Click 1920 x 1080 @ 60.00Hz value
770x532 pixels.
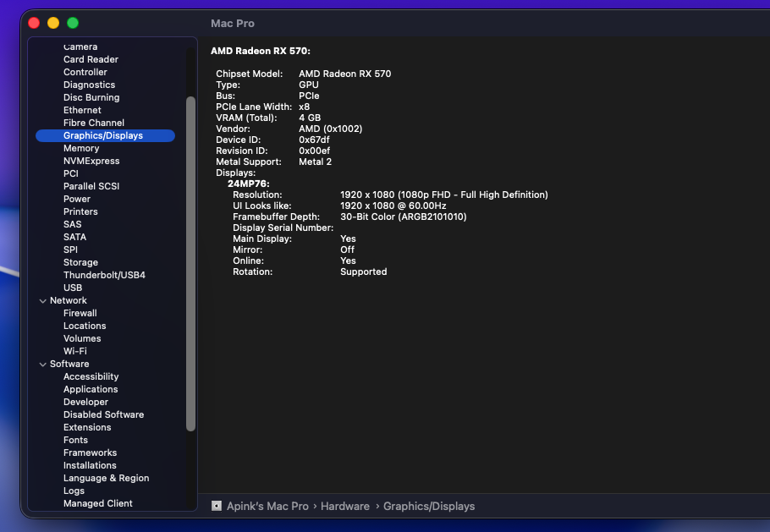click(393, 206)
